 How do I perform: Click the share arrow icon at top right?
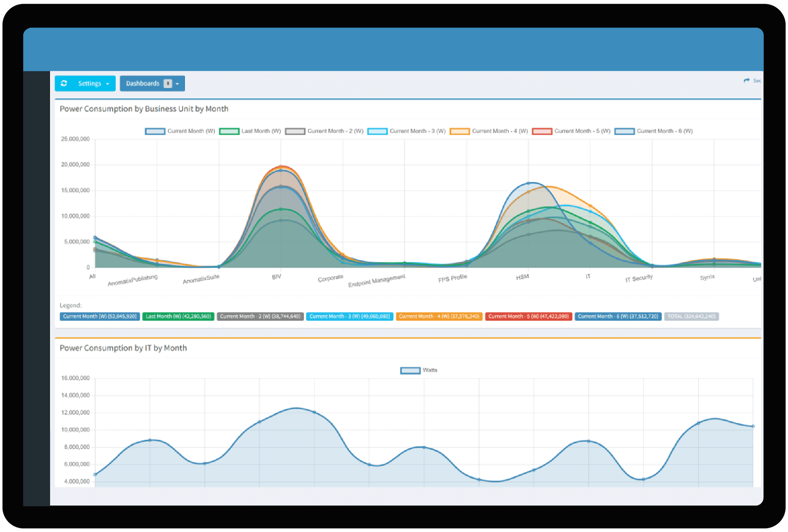pyautogui.click(x=747, y=80)
